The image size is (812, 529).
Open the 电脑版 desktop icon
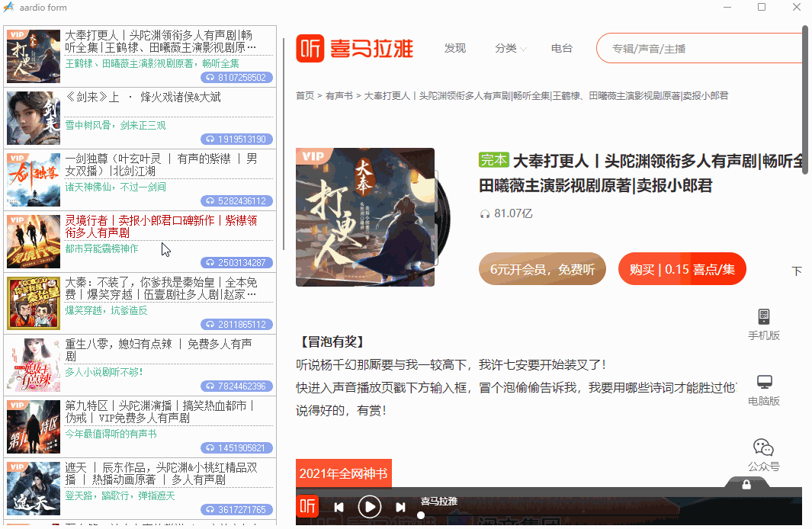pyautogui.click(x=765, y=382)
